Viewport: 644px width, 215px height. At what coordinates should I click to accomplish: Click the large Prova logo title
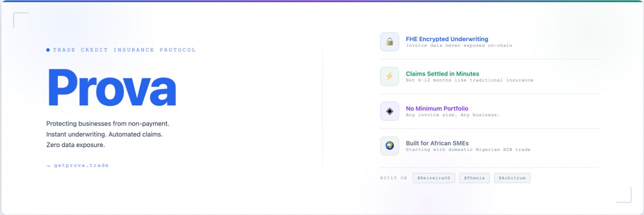click(112, 88)
